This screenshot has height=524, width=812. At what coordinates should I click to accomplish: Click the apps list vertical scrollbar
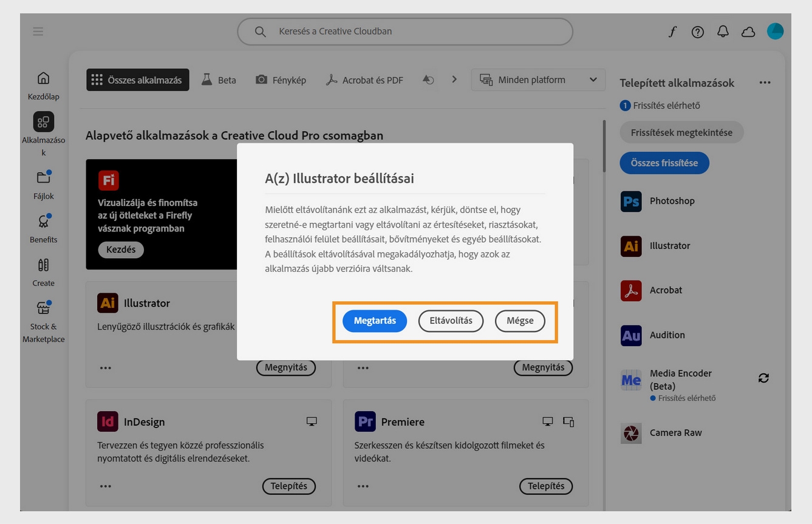604,146
